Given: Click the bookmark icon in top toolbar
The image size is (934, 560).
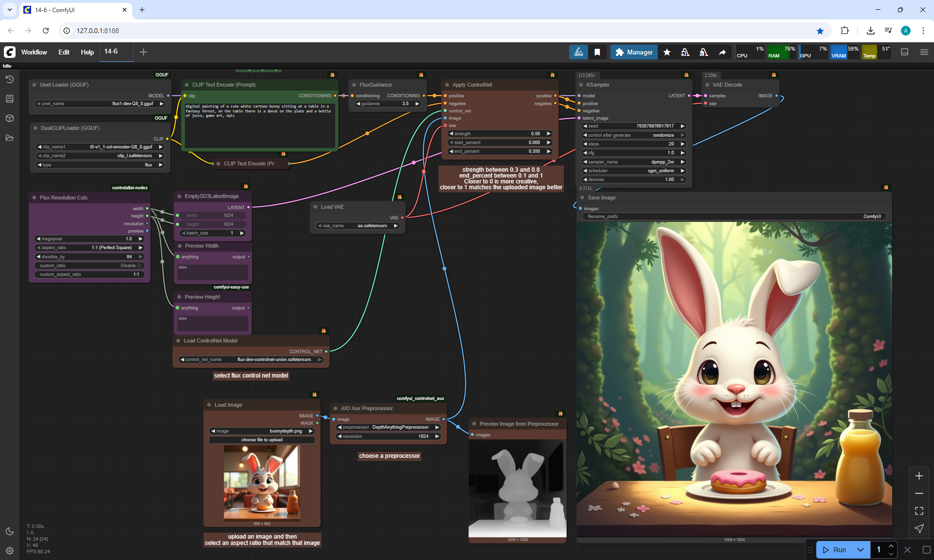Looking at the screenshot, I should 597,52.
